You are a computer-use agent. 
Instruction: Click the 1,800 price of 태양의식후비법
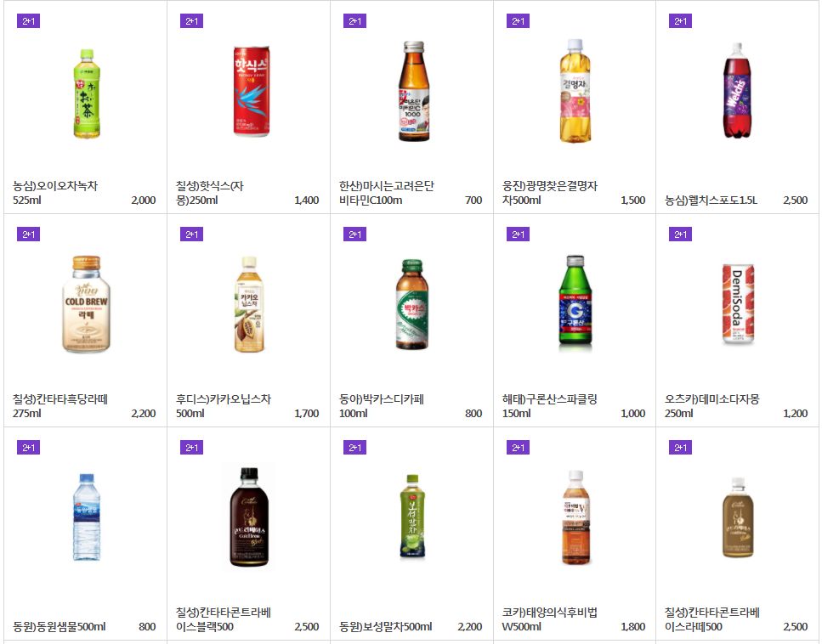point(632,627)
